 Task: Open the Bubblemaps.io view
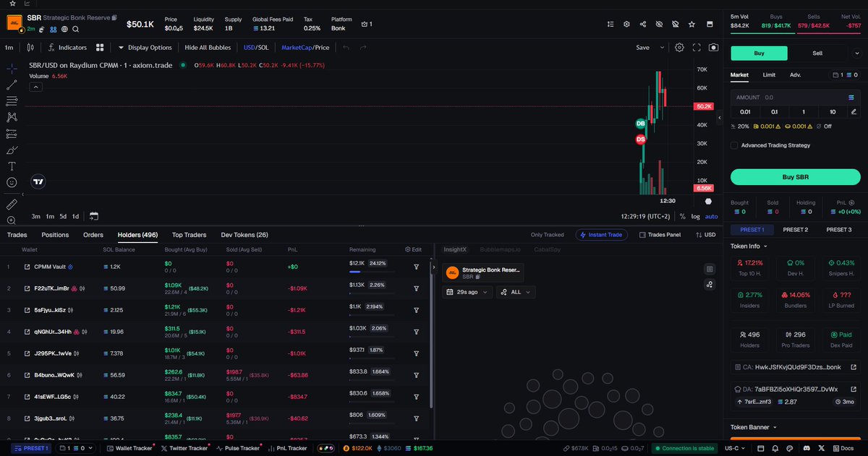click(500, 249)
